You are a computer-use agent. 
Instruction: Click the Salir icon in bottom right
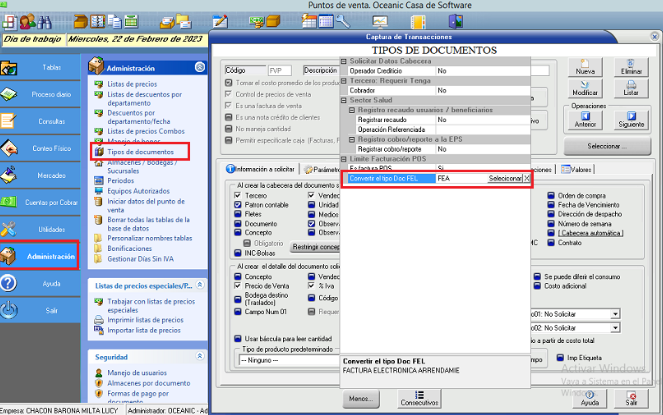(x=631, y=397)
